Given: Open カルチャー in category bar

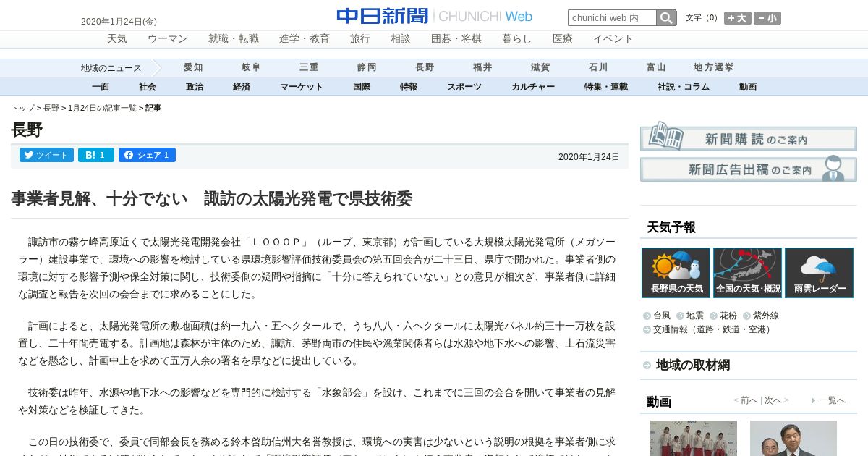Looking at the screenshot, I should pyautogui.click(x=533, y=87).
